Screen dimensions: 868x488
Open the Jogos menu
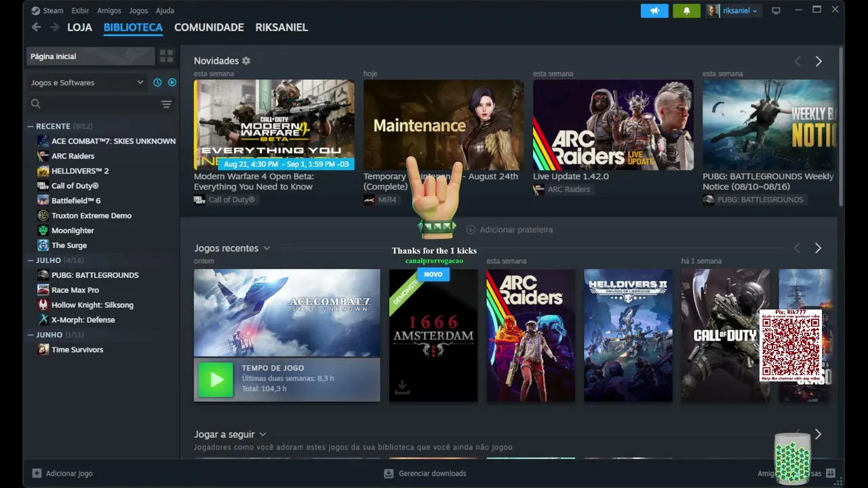coord(138,11)
